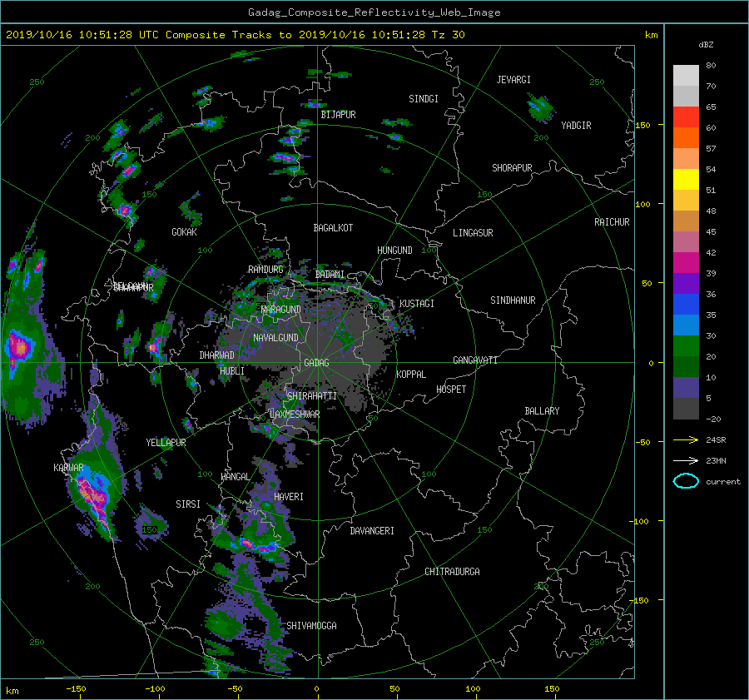
Task: Click the DAVANGERI label
Action: tap(372, 531)
